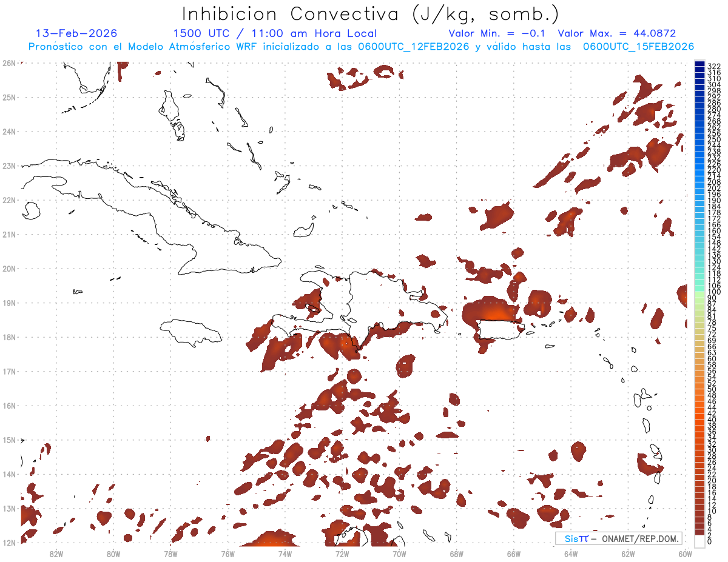This screenshot has width=728, height=562.
Task: Click the color scale value '280'
Action: [714, 109]
